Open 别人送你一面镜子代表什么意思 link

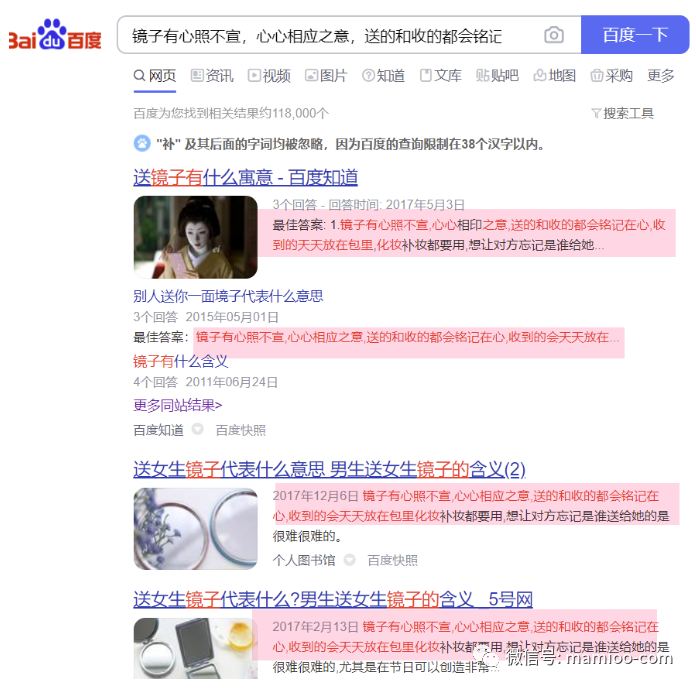tap(228, 296)
